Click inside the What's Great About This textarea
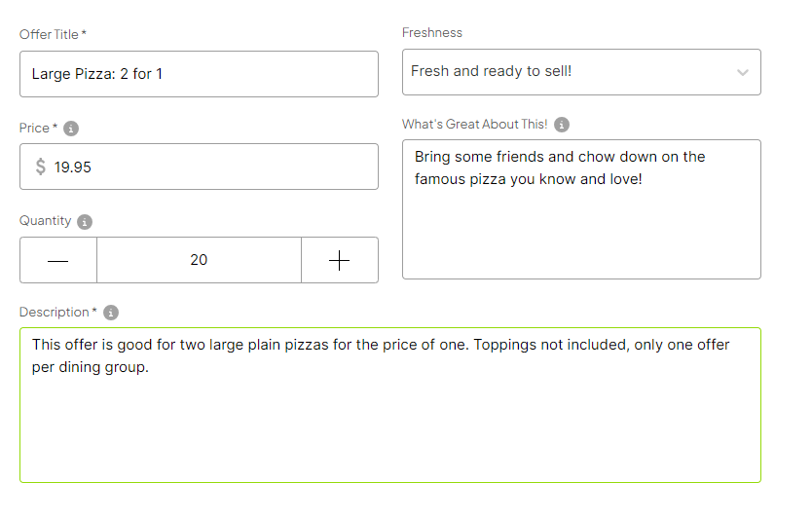Viewport: 812px width, 520px height. coord(581,224)
